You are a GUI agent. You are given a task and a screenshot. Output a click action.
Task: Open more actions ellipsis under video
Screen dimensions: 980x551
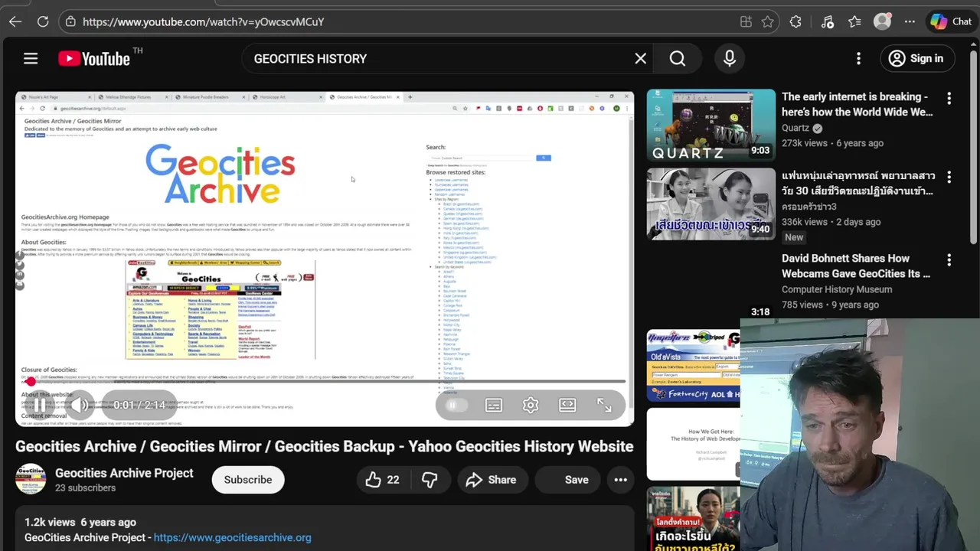click(621, 480)
